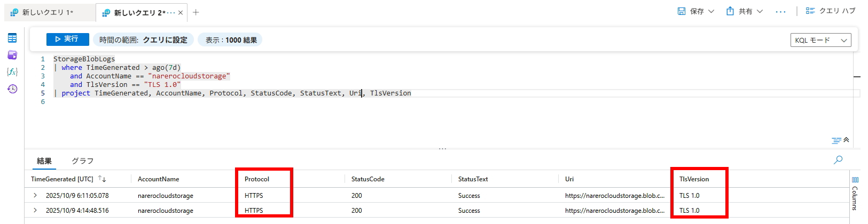Click StorageBlobLogs on editor line 1
The image size is (868, 224).
pos(84,59)
